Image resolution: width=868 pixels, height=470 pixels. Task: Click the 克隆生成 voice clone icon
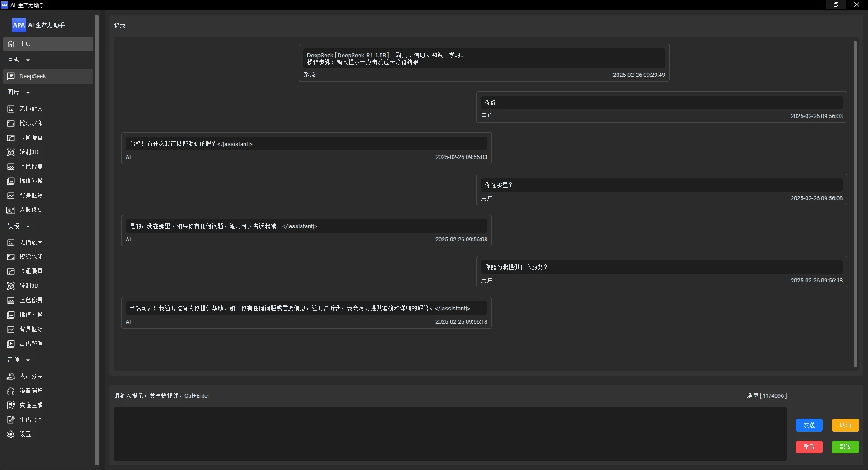click(11, 405)
